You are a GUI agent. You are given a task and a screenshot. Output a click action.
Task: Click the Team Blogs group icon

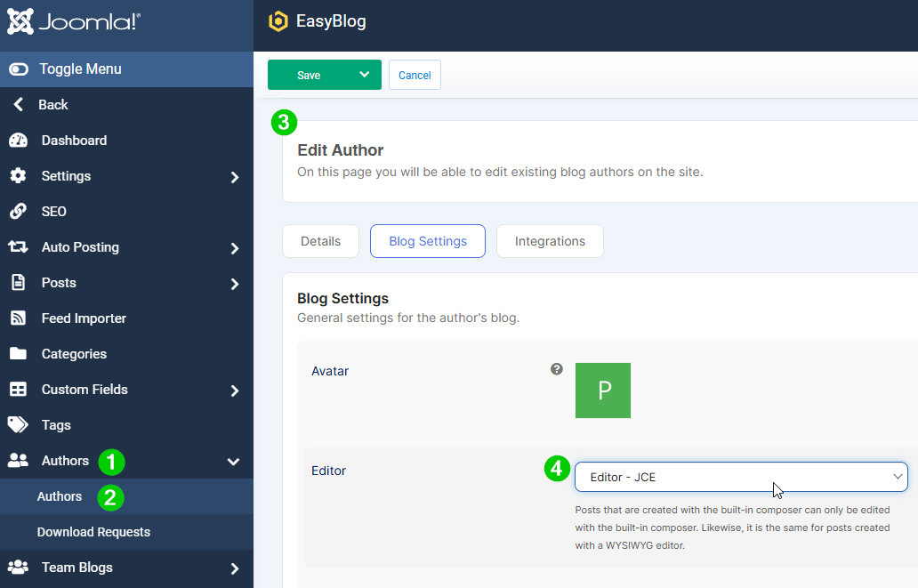pyautogui.click(x=18, y=568)
